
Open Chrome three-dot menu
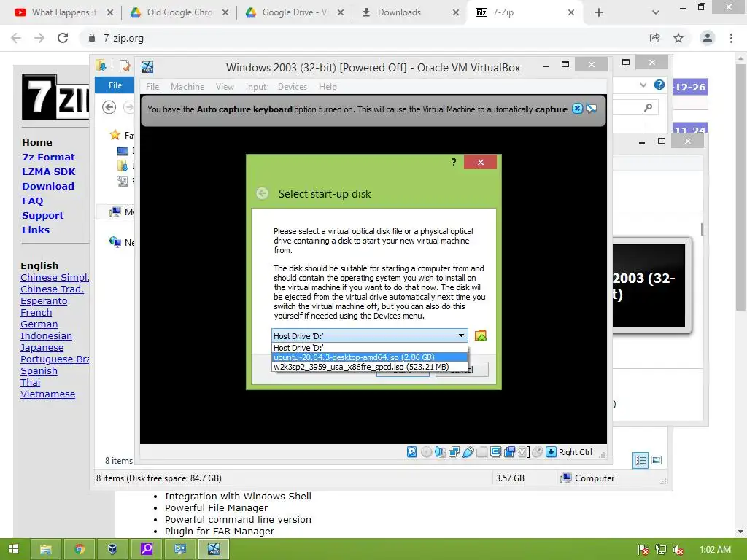point(731,38)
